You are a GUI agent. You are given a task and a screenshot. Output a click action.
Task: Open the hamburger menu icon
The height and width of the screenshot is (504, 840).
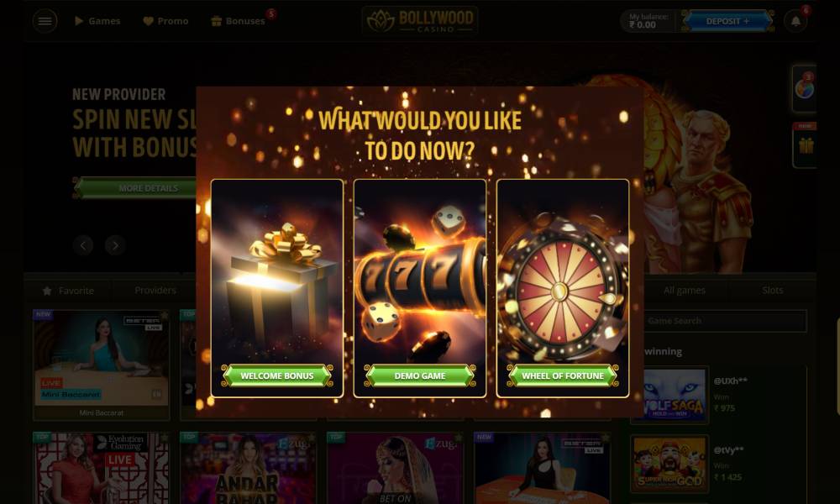click(45, 22)
